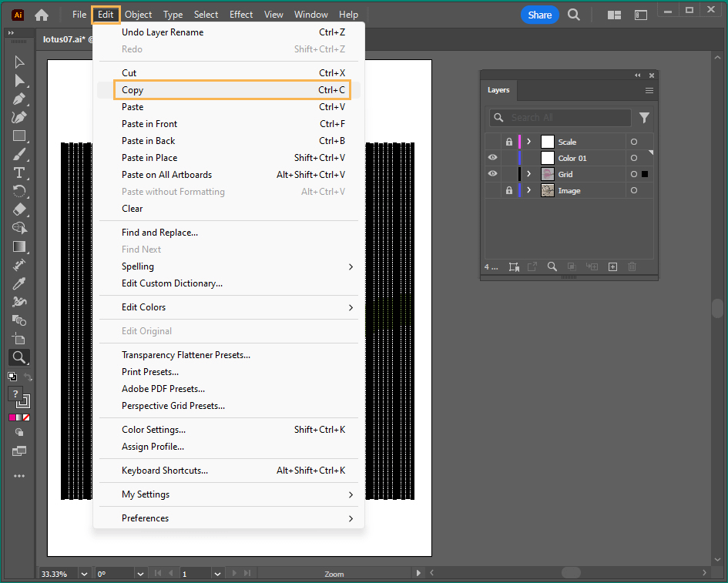Pick the Eyedropper tool
Screen dimensions: 728x583
click(19, 283)
